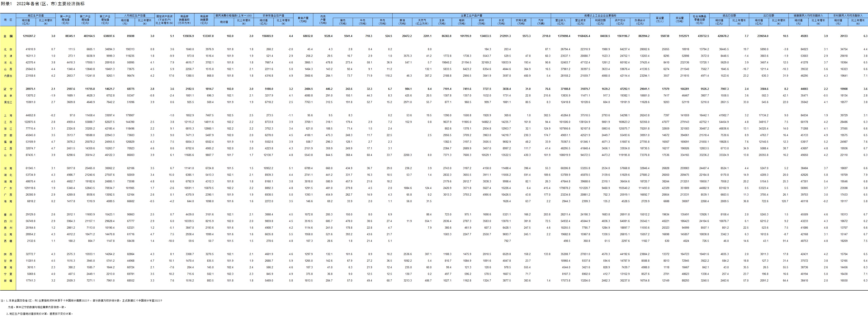Click footnote 1 citing '中国统计摘要2023'
The width and height of the screenshot is (868, 317).
pos(81,300)
